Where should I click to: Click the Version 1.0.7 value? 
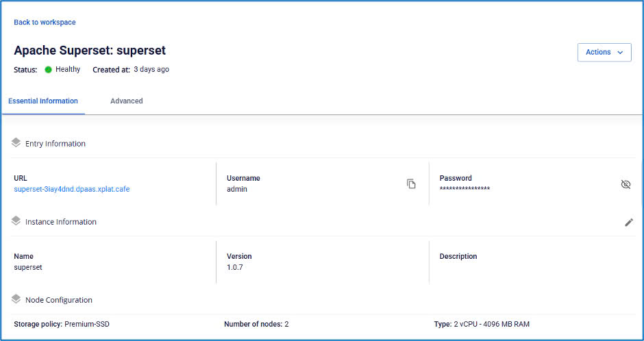234,267
